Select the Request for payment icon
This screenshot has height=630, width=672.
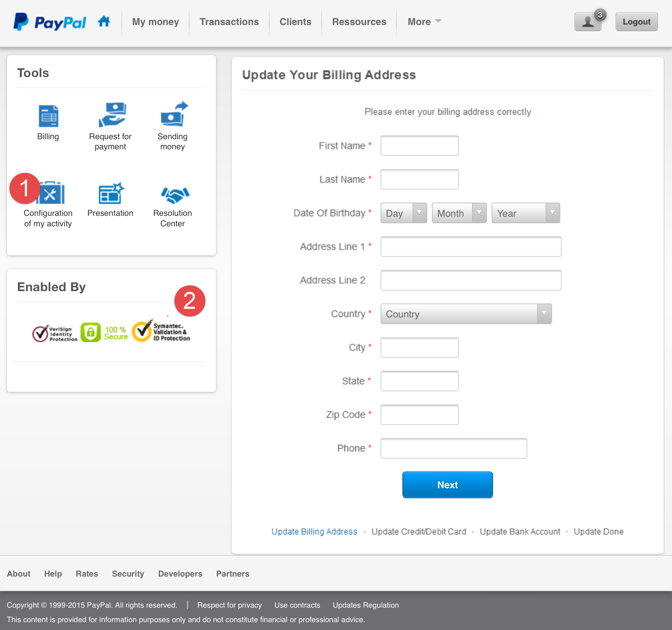click(x=112, y=115)
